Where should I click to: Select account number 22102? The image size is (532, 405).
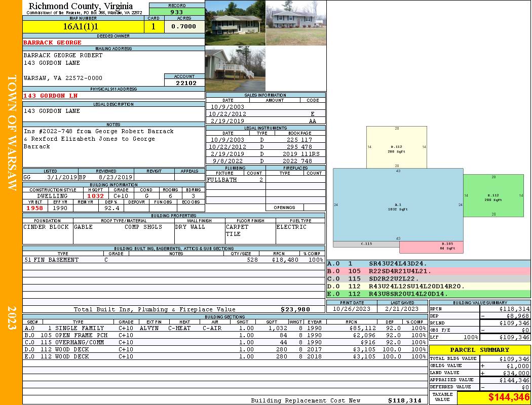click(186, 83)
